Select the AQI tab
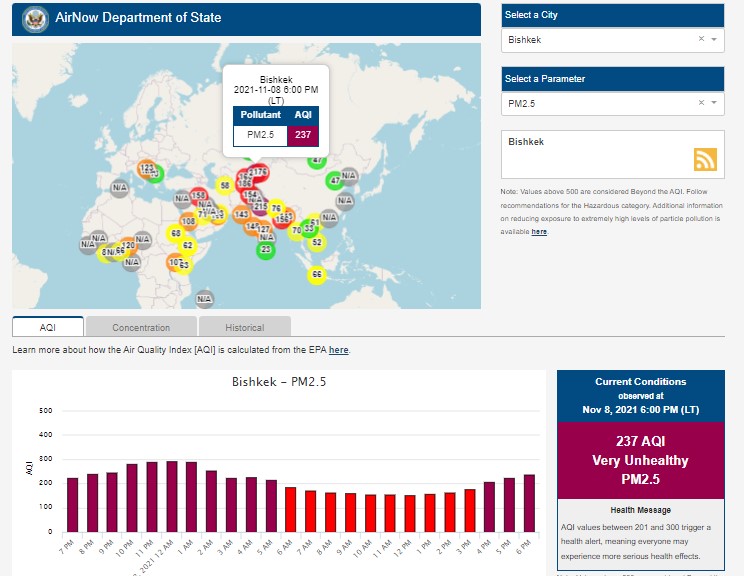744x576 pixels. 48,327
